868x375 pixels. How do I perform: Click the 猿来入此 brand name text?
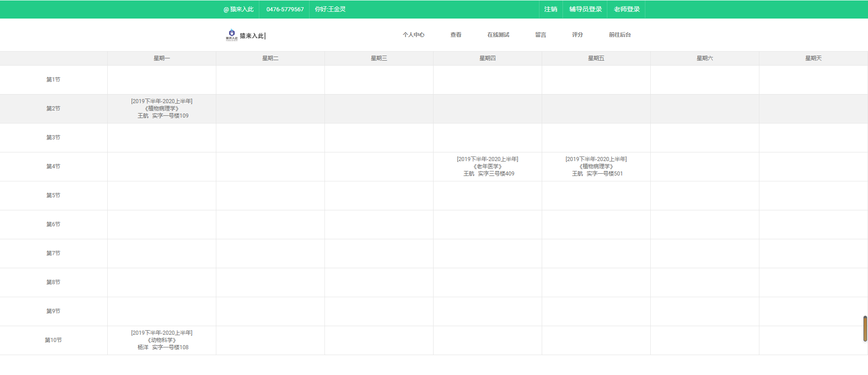252,36
